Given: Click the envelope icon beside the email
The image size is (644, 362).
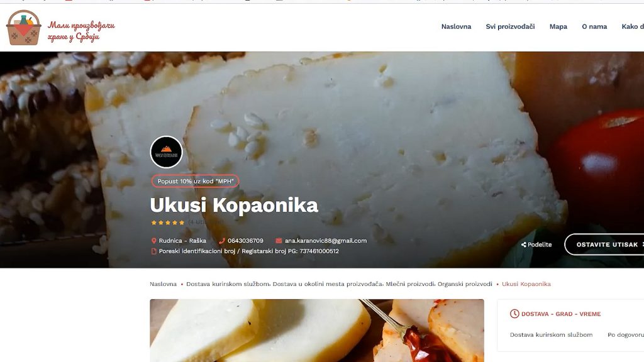Looking at the screenshot, I should coord(279,241).
